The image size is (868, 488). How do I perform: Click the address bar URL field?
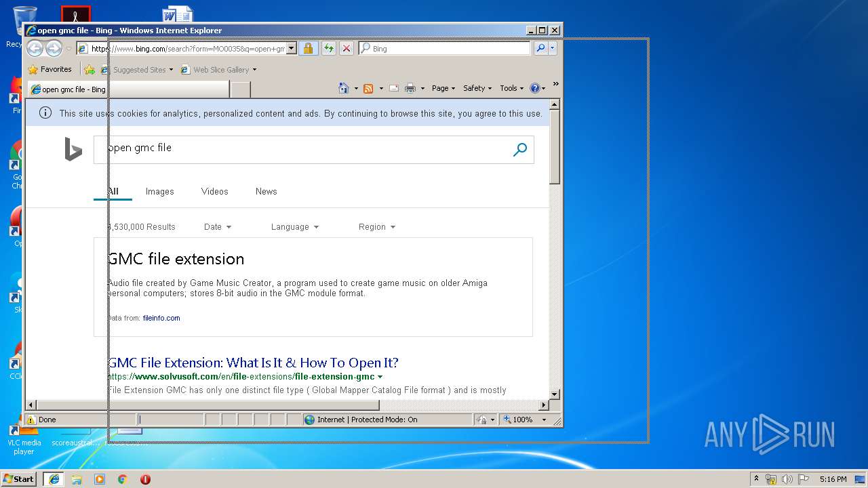coord(181,48)
